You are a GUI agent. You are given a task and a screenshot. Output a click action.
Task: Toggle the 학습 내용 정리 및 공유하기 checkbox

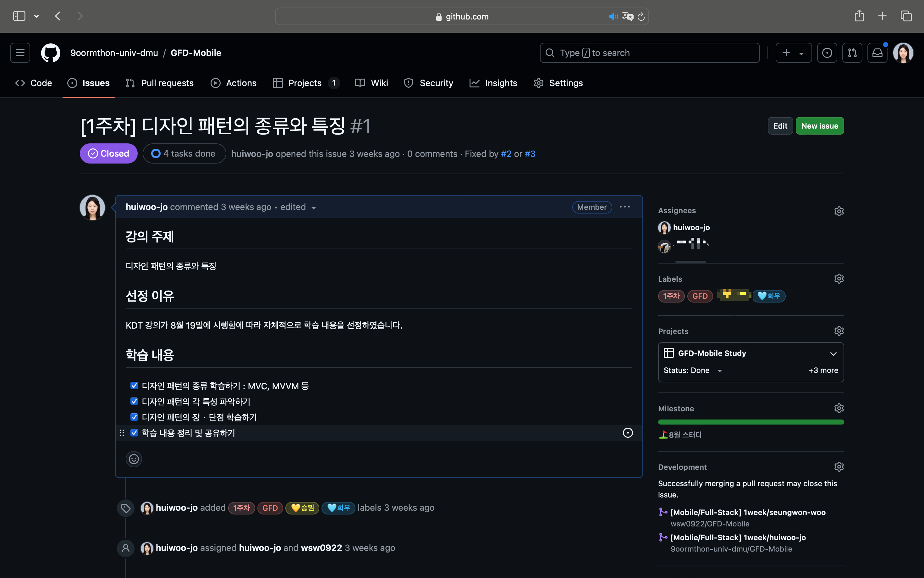coord(134,433)
